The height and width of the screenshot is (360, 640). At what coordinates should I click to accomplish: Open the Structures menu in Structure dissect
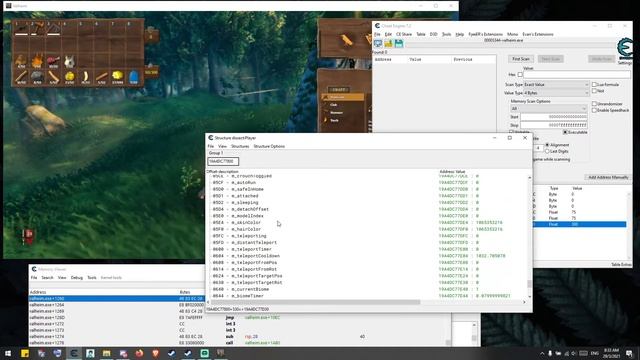pyautogui.click(x=240, y=146)
